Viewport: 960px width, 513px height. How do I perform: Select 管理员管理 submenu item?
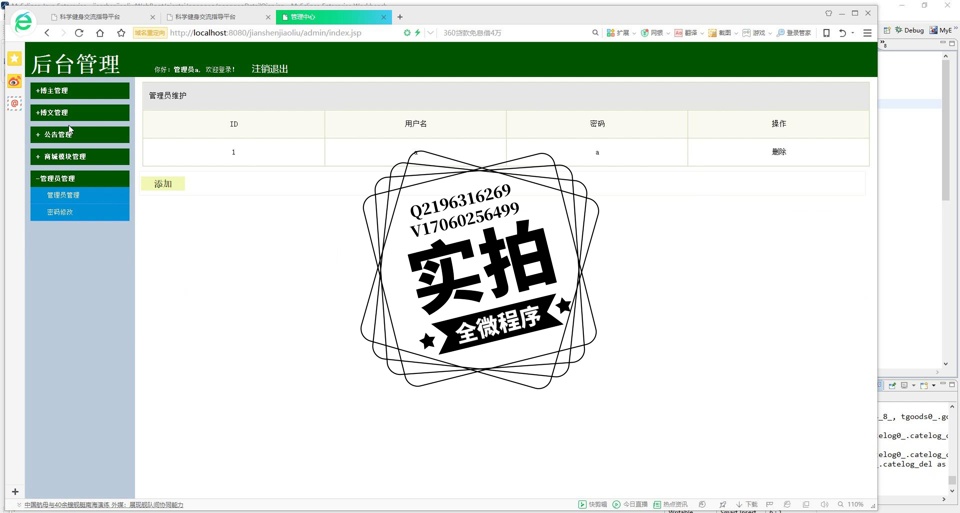(x=63, y=195)
